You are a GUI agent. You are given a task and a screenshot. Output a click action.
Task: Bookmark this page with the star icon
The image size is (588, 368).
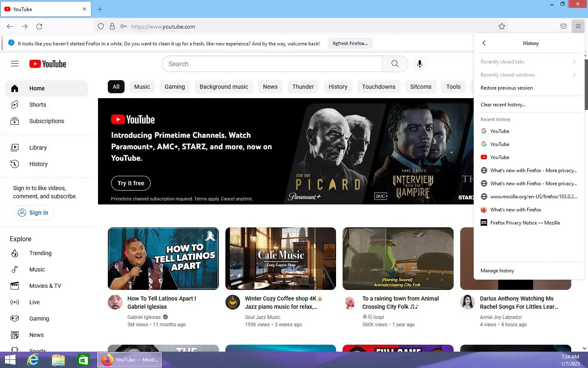point(502,27)
